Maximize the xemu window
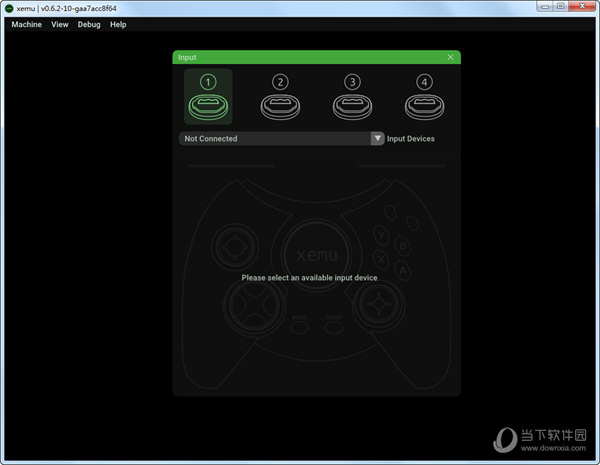 click(x=561, y=7)
